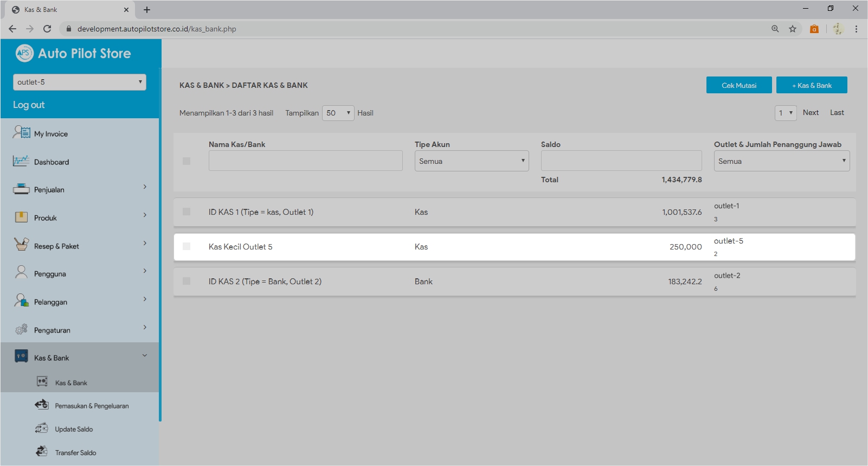The height and width of the screenshot is (466, 868).
Task: Click the Produk box icon
Action: pyautogui.click(x=21, y=218)
